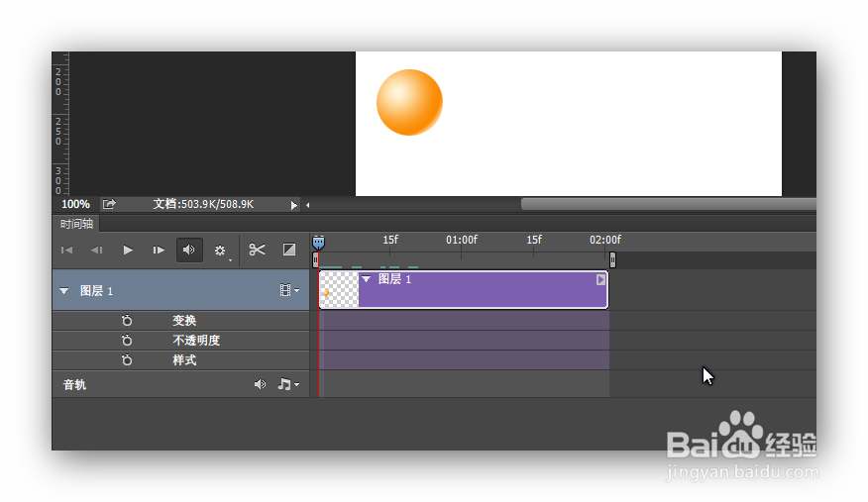868x502 pixels.
Task: Select the 不透明度 property row label
Action: [x=196, y=341]
